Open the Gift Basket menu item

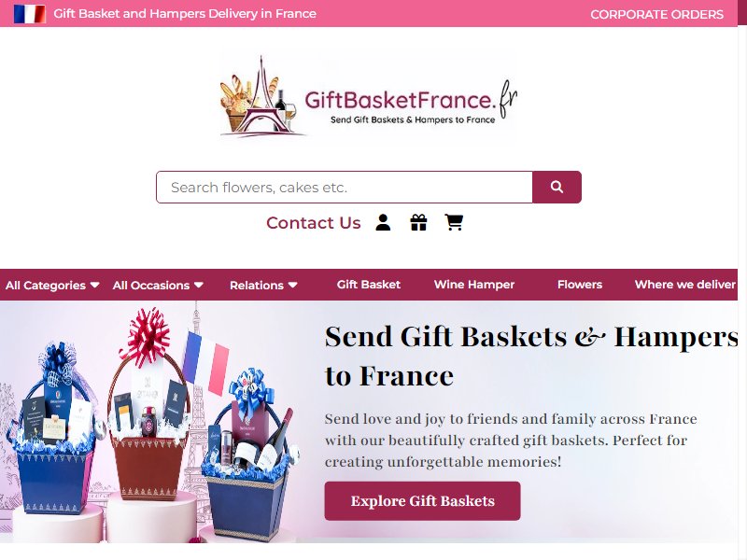[368, 285]
